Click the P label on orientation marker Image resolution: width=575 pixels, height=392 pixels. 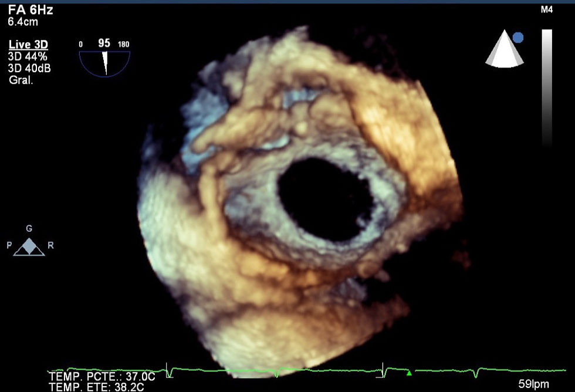9,245
